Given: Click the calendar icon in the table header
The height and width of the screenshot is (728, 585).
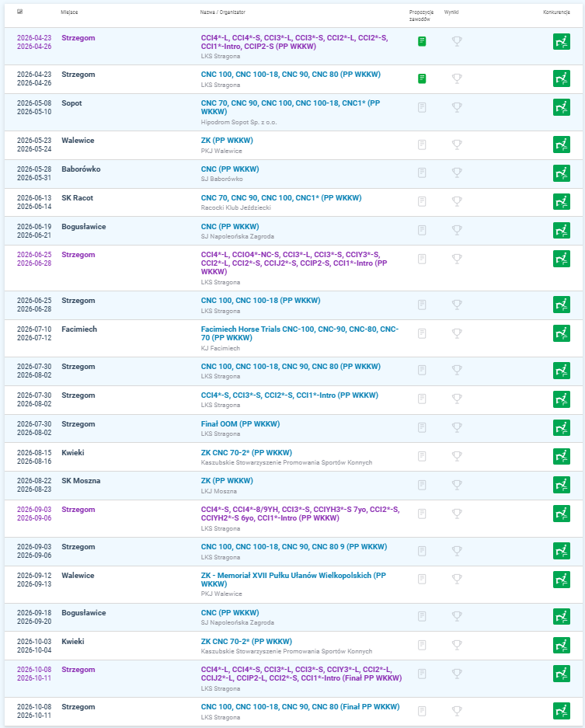Looking at the screenshot, I should (x=19, y=13).
